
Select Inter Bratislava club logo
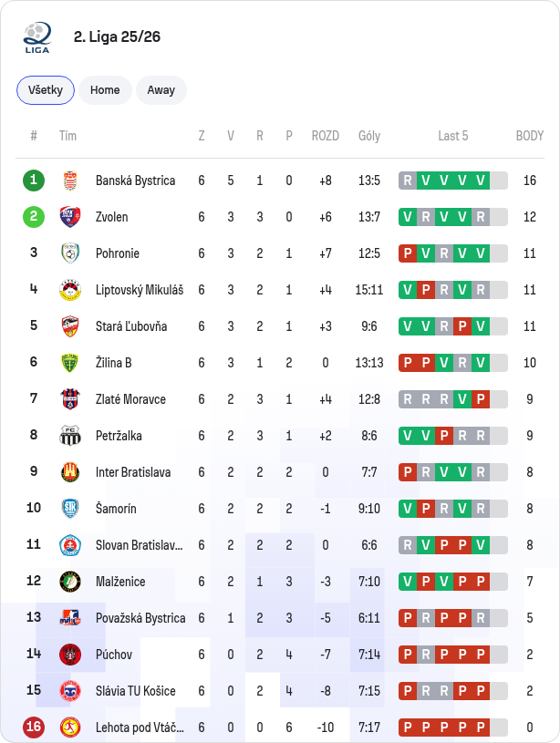click(70, 472)
